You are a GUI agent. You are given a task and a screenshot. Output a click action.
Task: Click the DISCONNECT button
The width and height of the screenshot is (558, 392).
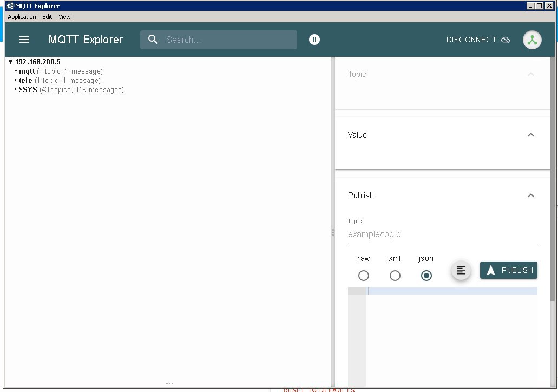478,40
